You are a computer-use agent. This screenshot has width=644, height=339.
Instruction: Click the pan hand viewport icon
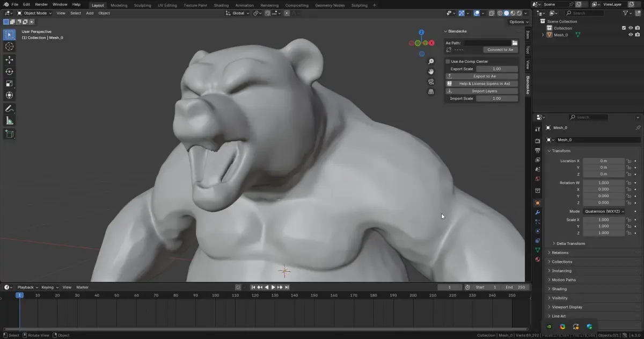click(431, 71)
